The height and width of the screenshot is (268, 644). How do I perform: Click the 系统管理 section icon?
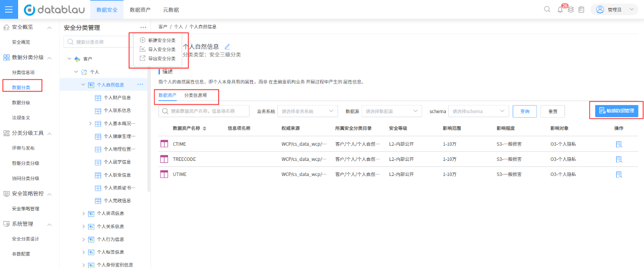7,224
